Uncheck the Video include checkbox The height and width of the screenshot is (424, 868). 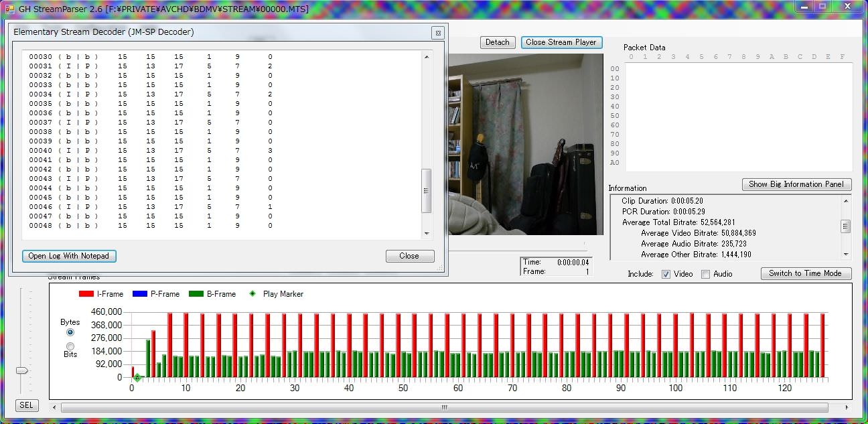(666, 274)
